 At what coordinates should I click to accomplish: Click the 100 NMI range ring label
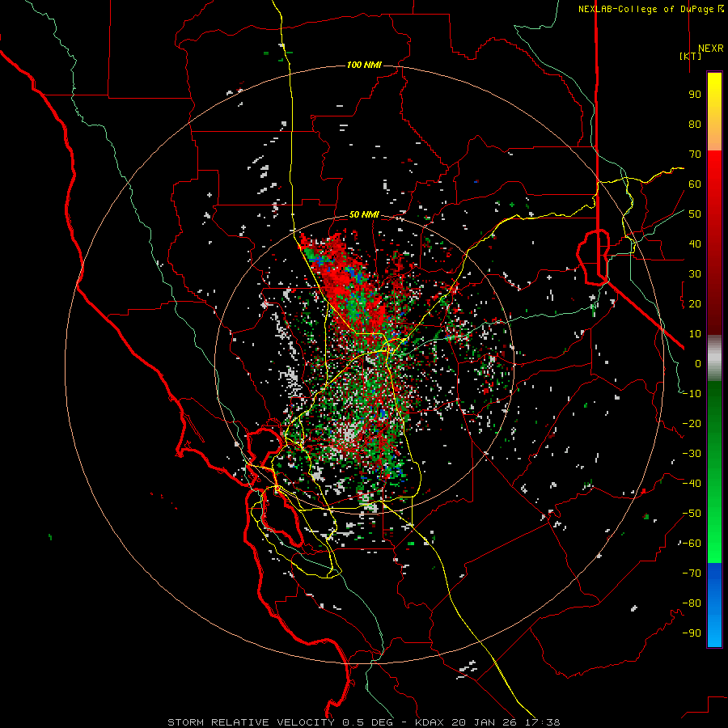[364, 65]
